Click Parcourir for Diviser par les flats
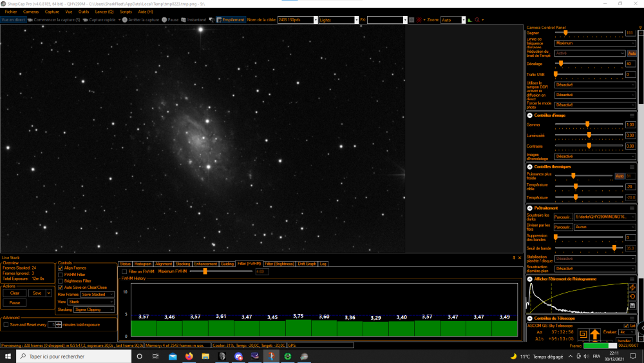This screenshot has width=644, height=363. [563, 227]
